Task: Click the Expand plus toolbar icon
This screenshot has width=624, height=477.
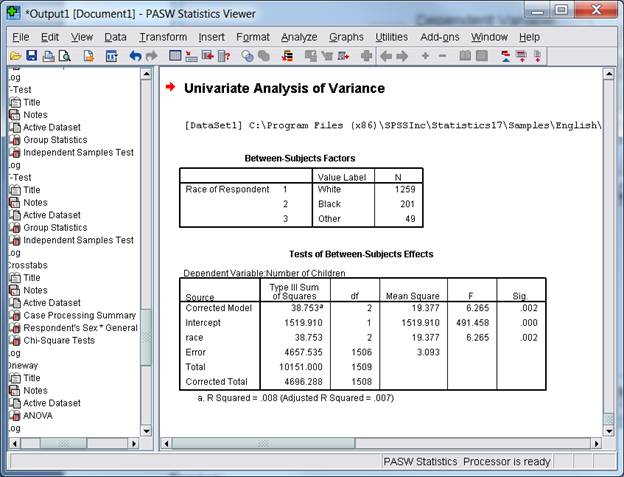Action: 425,56
